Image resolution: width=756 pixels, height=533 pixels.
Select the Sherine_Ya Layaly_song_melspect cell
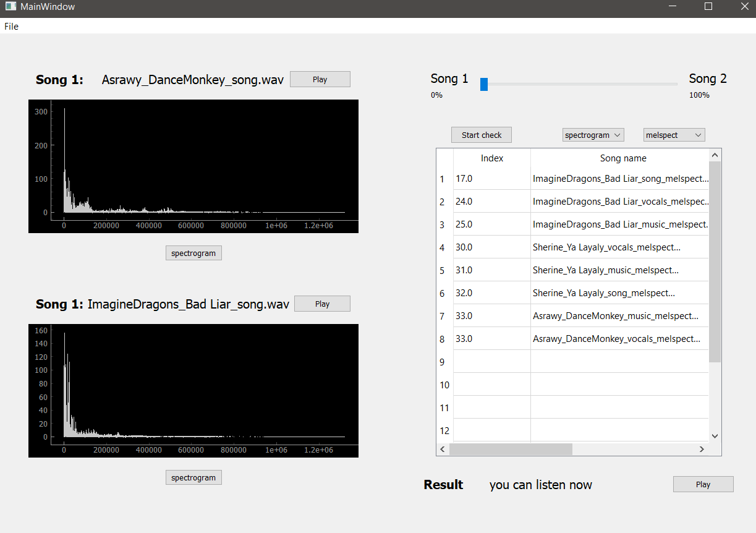click(619, 293)
